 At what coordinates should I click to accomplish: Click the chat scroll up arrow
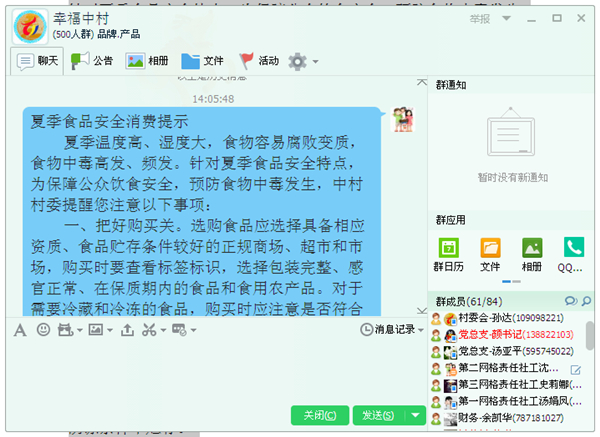pos(422,82)
